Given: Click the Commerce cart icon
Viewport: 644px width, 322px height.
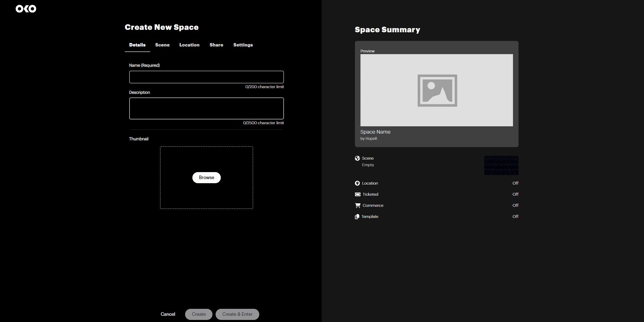Looking at the screenshot, I should tap(358, 205).
